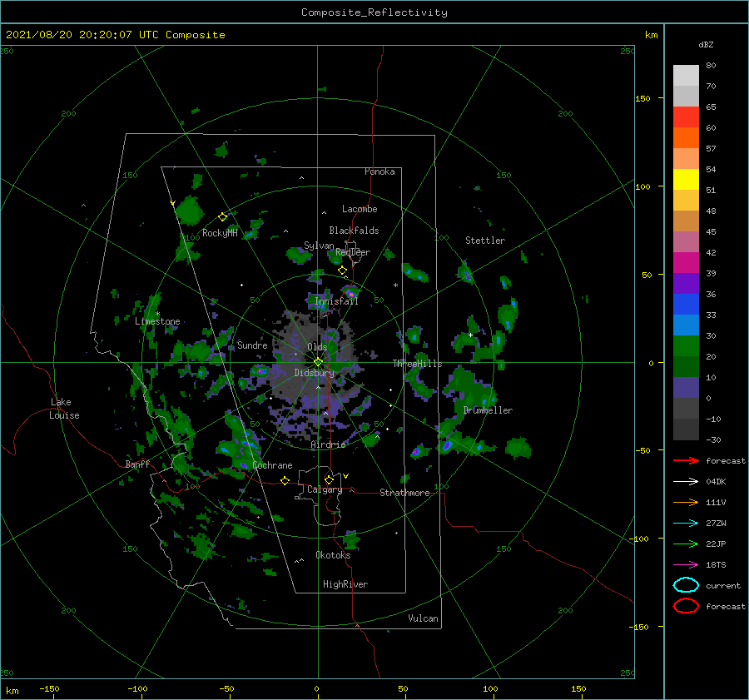Click the magenta 18TS arrow in the legend
The image size is (749, 700).
point(686,565)
